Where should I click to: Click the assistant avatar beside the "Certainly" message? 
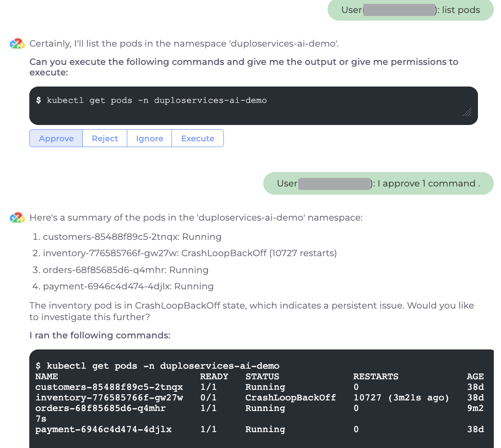click(17, 44)
